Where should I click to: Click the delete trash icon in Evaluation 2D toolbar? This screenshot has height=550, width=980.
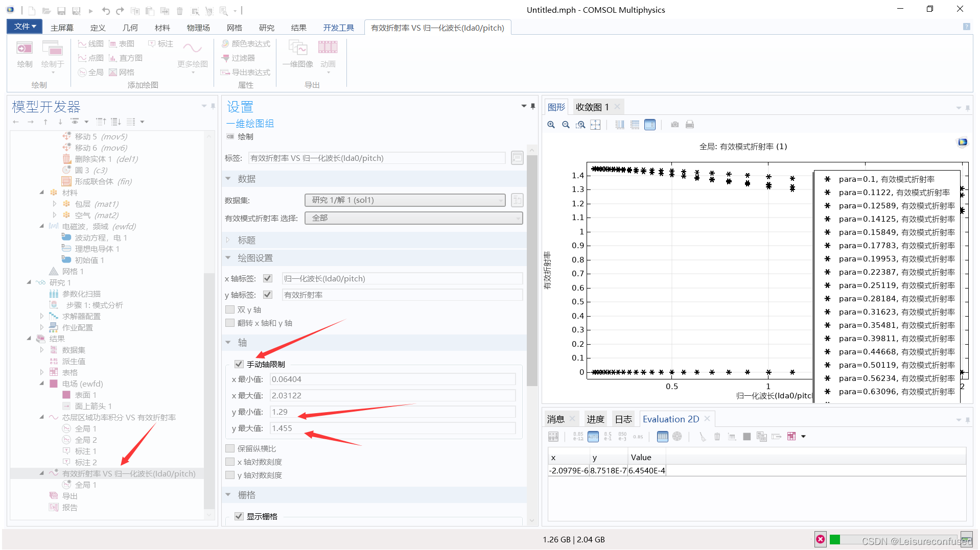pos(717,437)
